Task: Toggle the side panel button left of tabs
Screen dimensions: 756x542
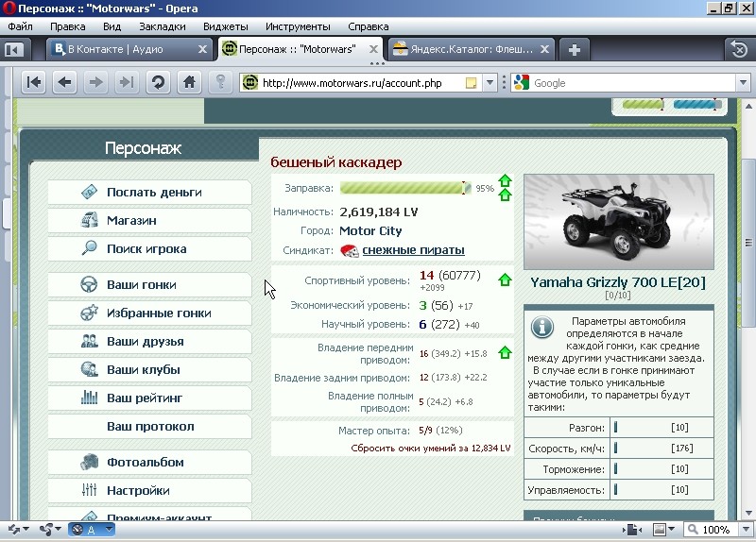Action: (14, 49)
